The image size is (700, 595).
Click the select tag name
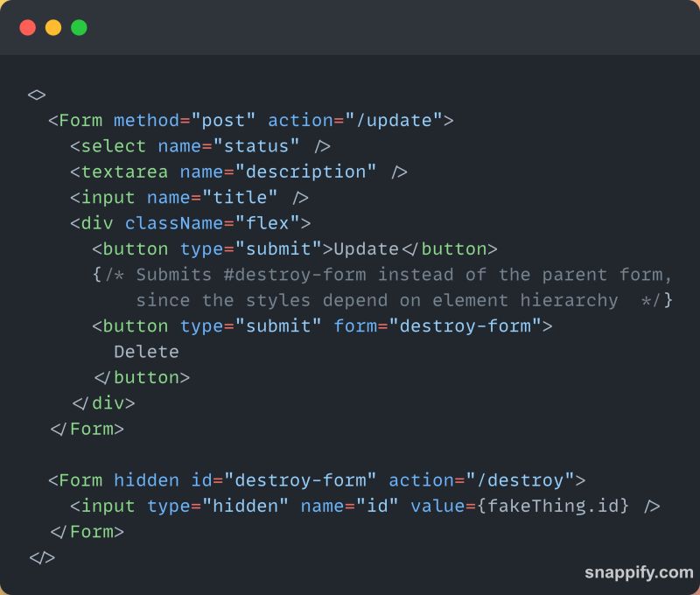[x=114, y=146]
